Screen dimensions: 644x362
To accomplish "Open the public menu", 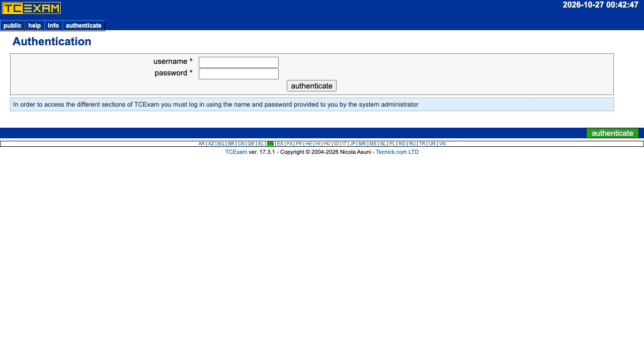I will click(x=13, y=26).
